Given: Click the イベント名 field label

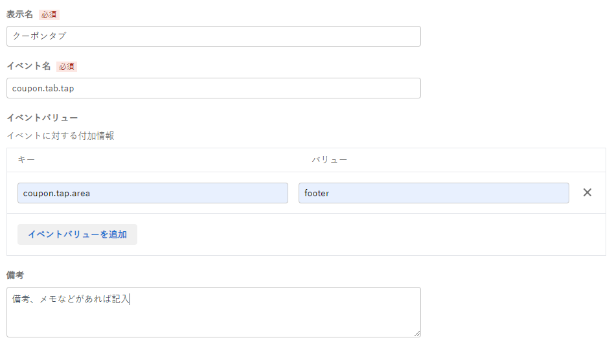Looking at the screenshot, I should (x=28, y=66).
